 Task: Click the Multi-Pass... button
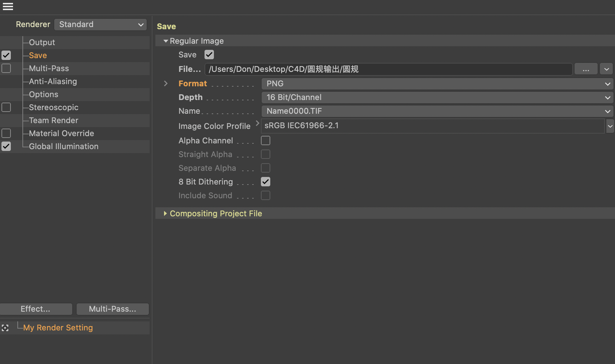coord(113,309)
